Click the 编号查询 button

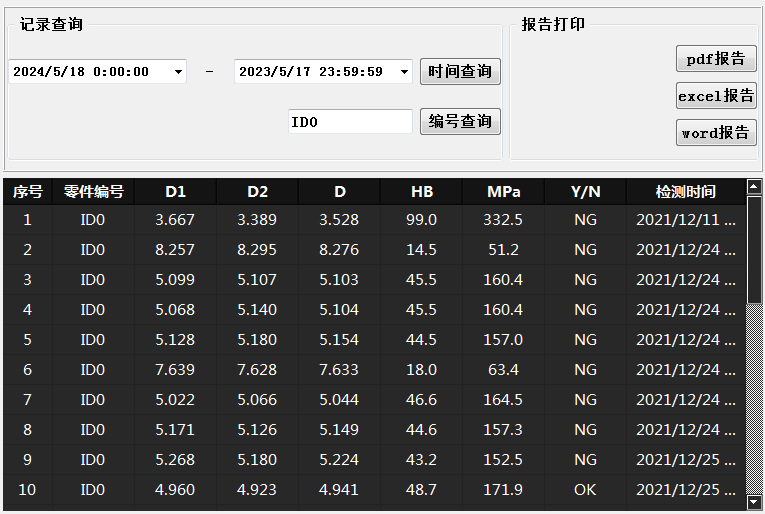[x=460, y=122]
